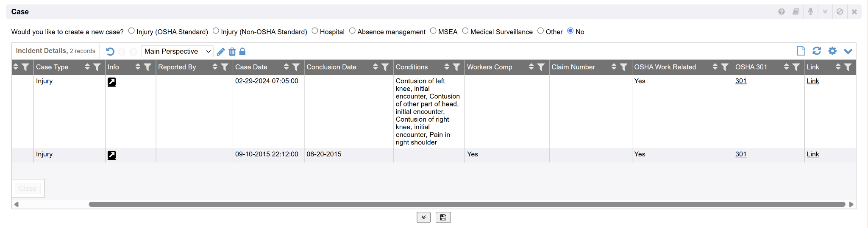868x228 pixels.
Task: Click the horizontal scrollbar under the grid
Action: point(466,204)
